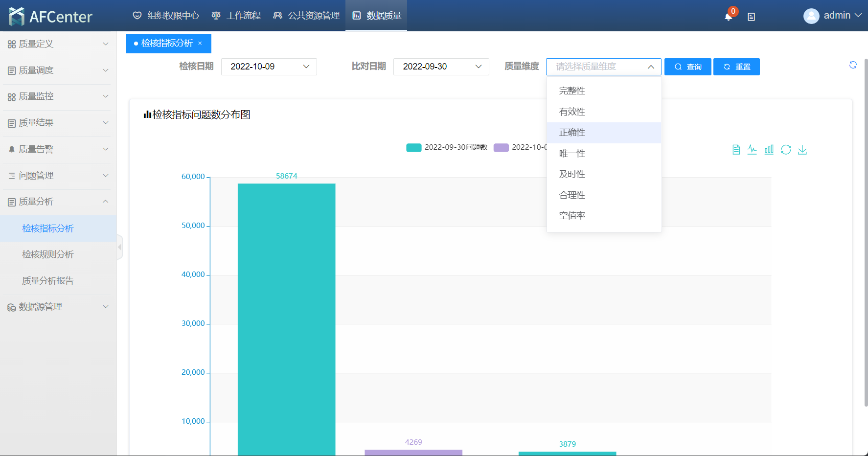Click the 查询 search button
This screenshot has width=868, height=456.
point(687,67)
